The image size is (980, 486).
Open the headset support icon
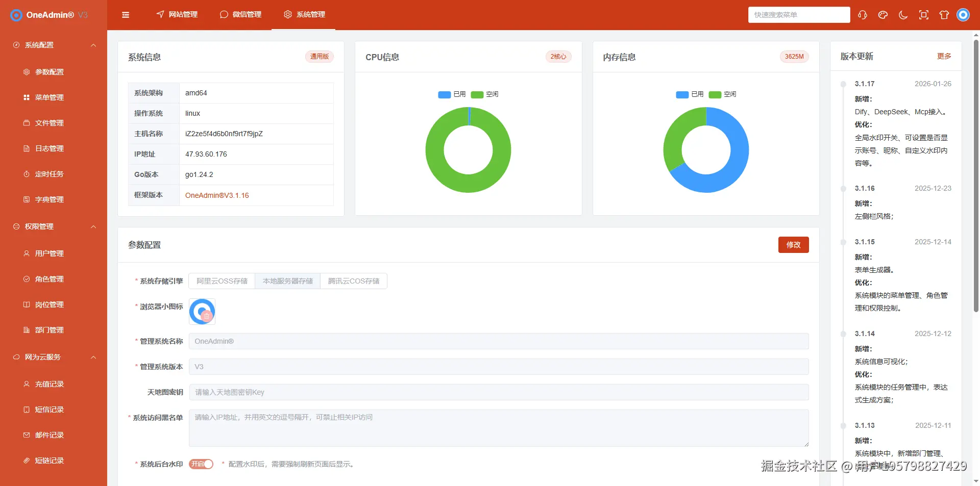[863, 15]
